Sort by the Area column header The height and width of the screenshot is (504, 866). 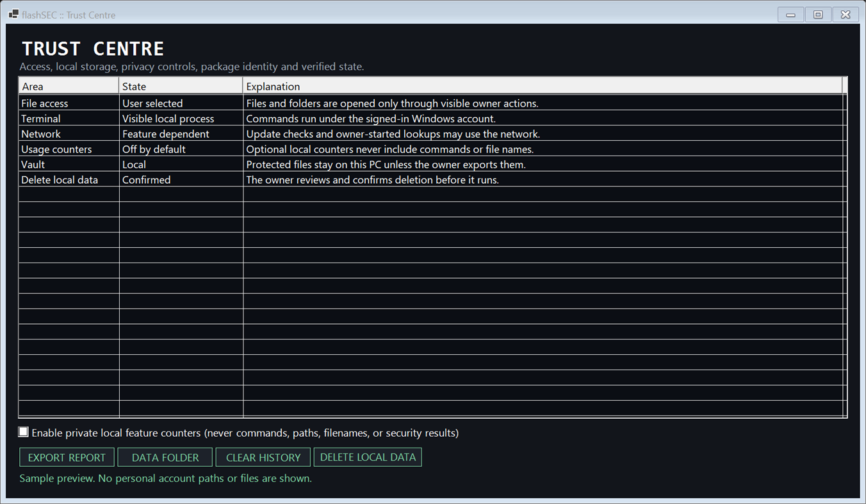pyautogui.click(x=69, y=86)
